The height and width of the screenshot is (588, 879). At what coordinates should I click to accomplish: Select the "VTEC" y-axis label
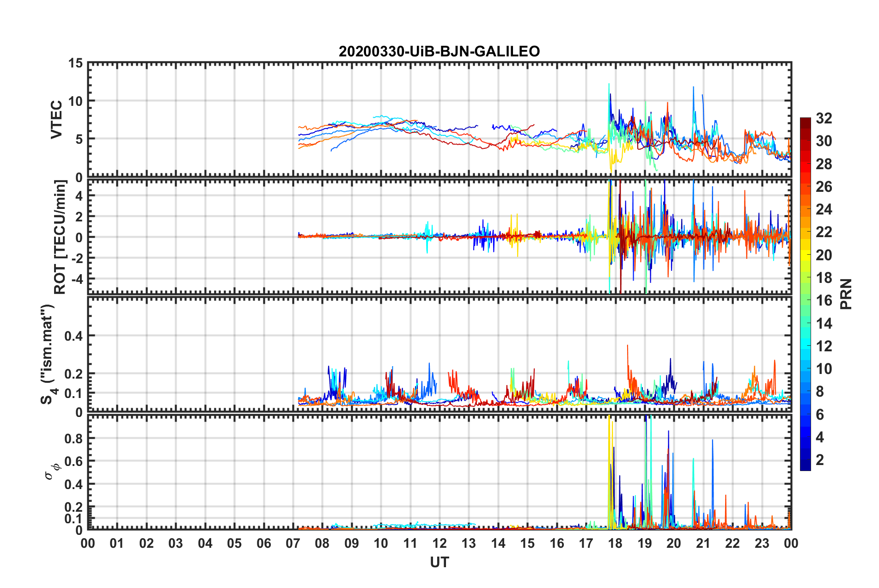point(56,120)
